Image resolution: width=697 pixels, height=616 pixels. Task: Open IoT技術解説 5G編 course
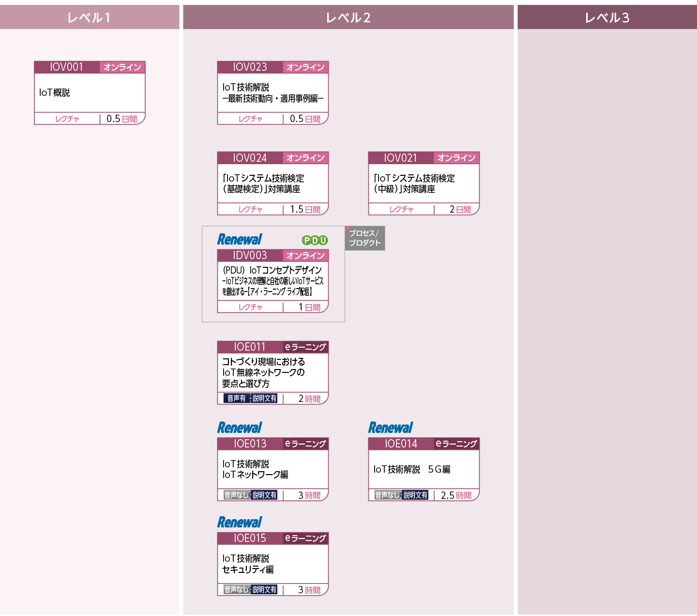click(412, 469)
